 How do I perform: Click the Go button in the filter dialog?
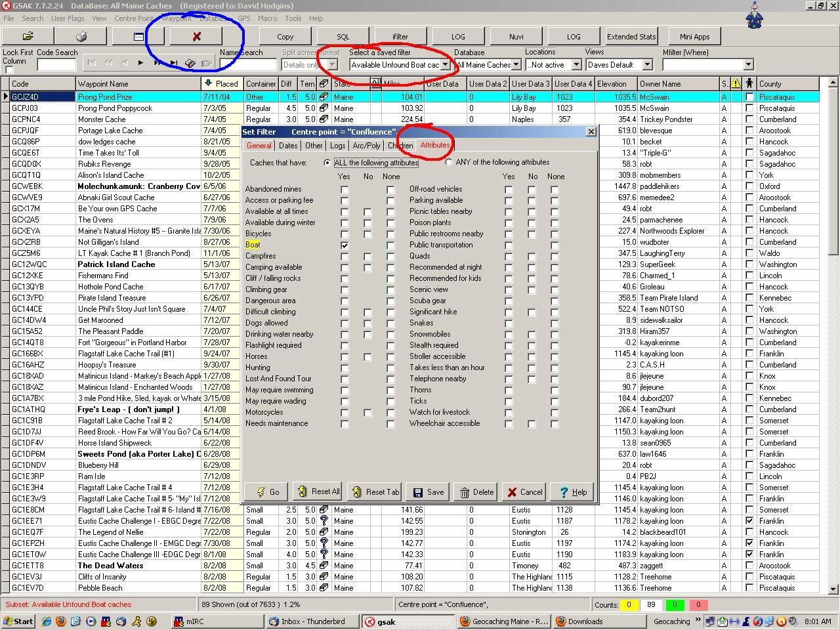pyautogui.click(x=268, y=492)
